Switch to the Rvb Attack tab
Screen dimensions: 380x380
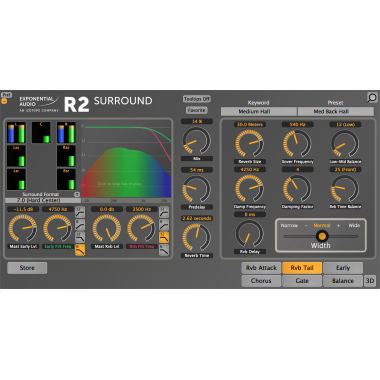pyautogui.click(x=261, y=268)
